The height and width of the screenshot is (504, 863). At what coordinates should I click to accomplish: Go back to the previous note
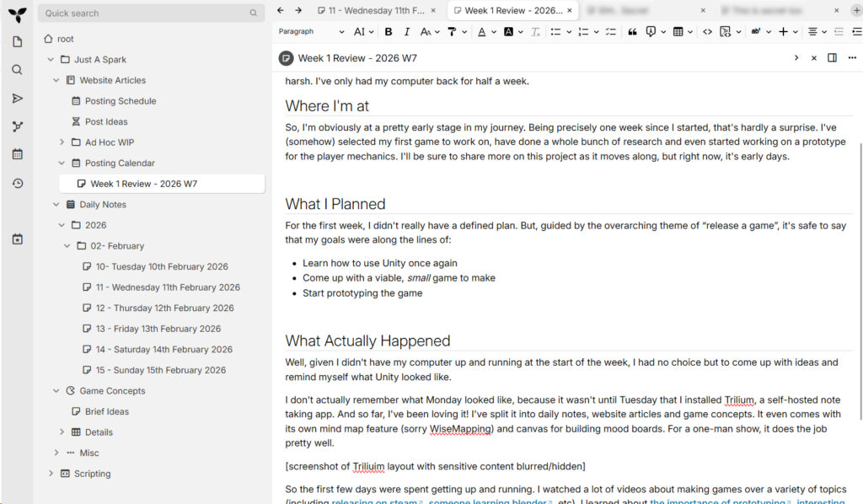281,10
